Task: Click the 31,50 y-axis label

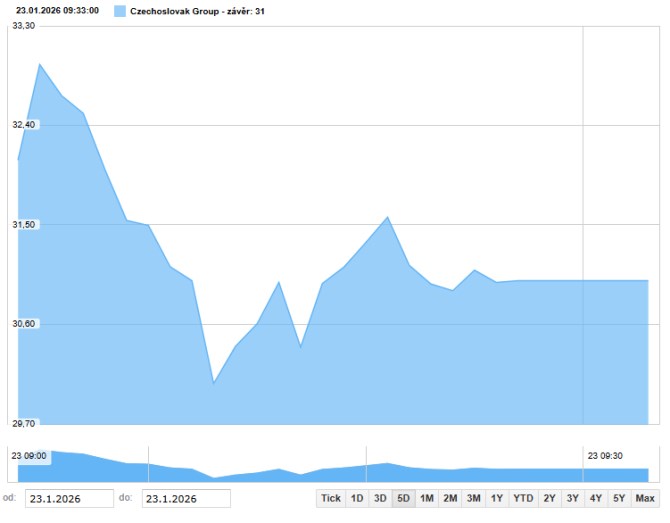Action: (x=24, y=224)
